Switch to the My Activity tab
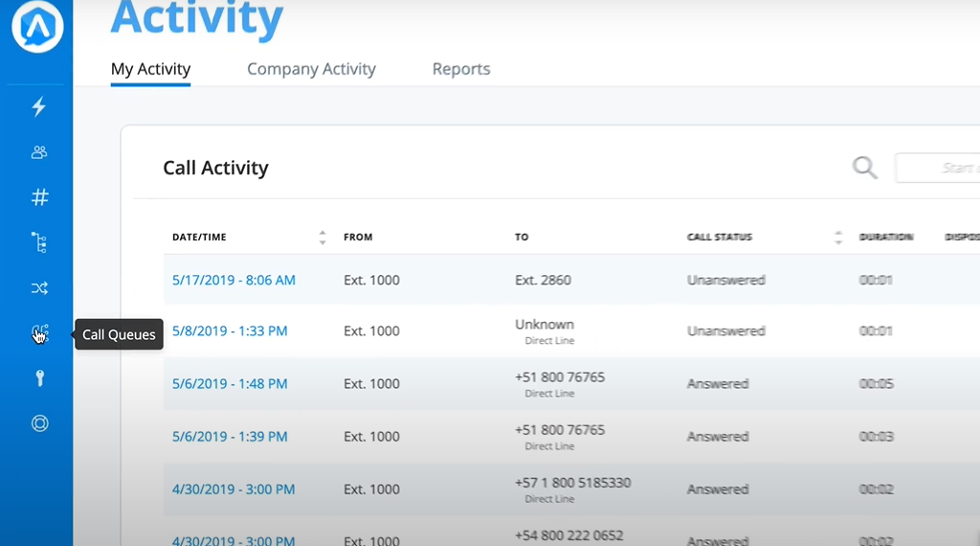 [150, 69]
